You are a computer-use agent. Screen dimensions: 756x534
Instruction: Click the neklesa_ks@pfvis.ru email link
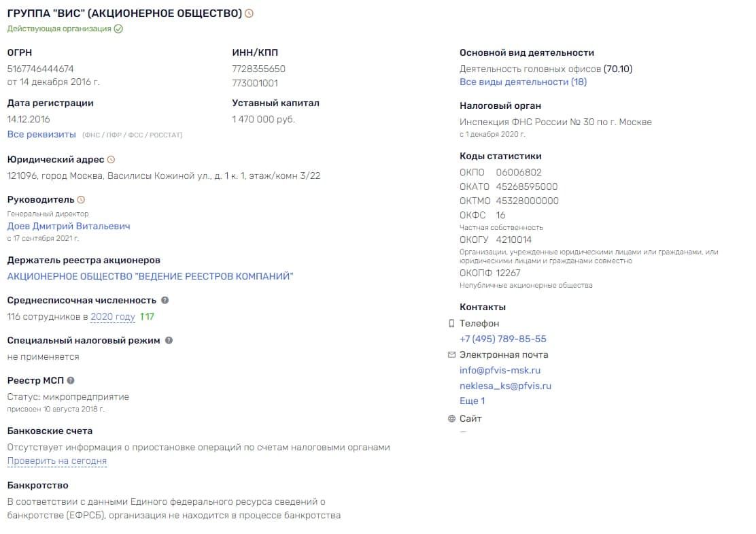coord(505,386)
